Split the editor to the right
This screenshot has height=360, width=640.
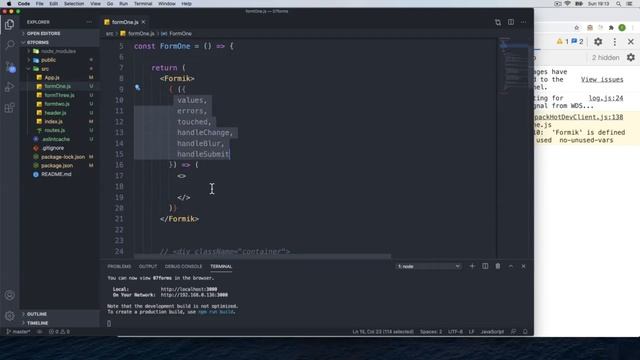[511, 22]
